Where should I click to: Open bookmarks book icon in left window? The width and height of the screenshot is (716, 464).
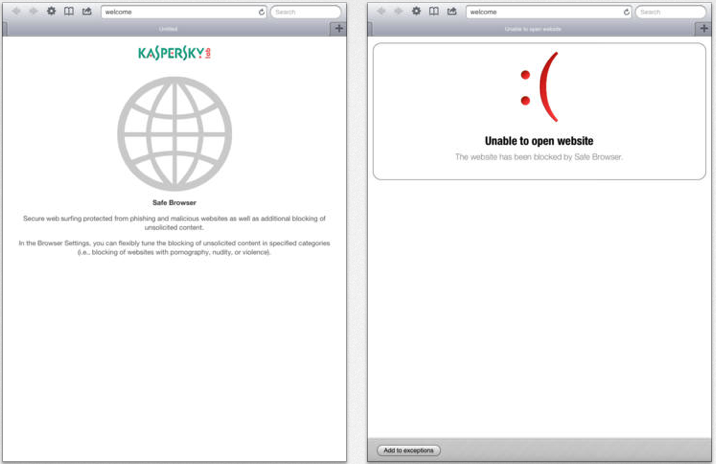pos(69,11)
